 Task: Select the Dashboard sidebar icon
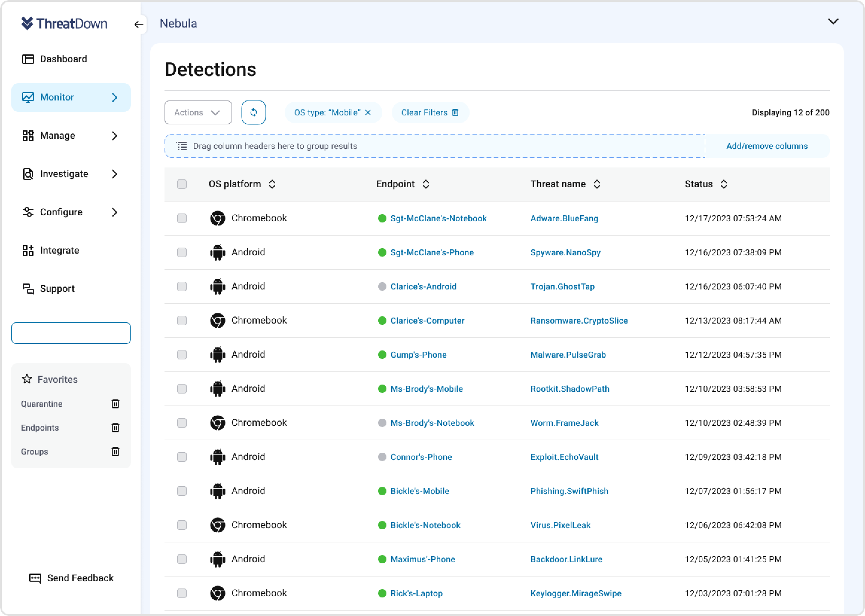point(28,59)
